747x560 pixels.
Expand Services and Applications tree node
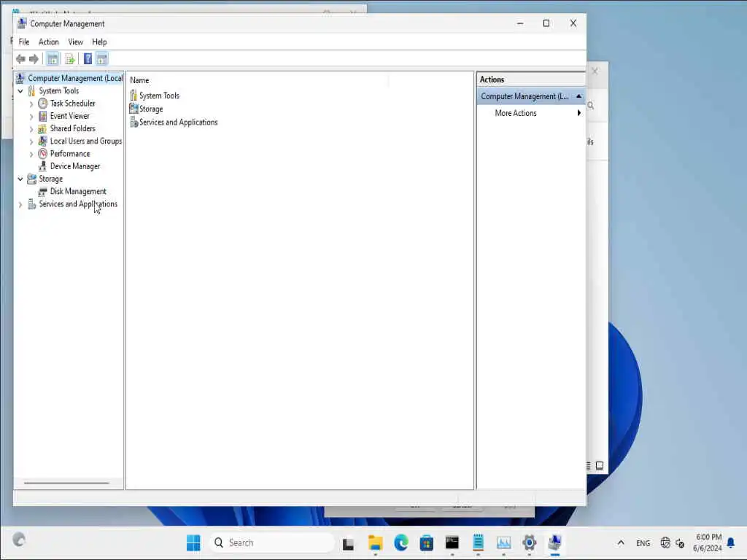(x=20, y=204)
